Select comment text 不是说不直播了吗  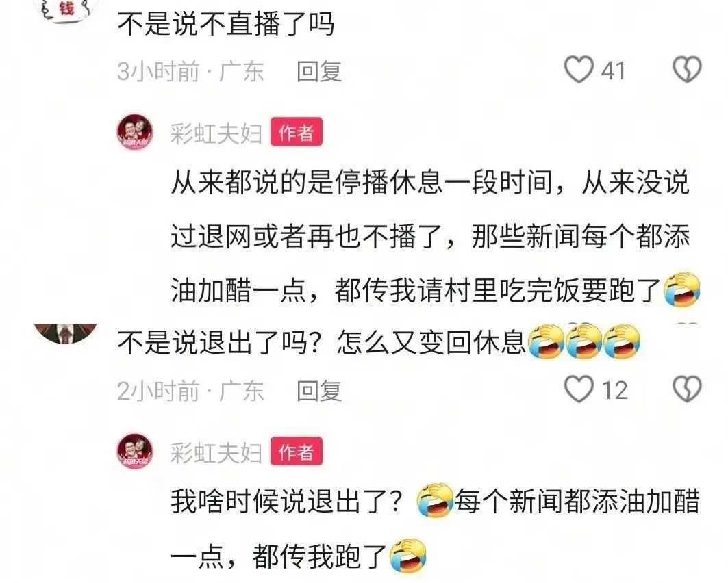[225, 23]
